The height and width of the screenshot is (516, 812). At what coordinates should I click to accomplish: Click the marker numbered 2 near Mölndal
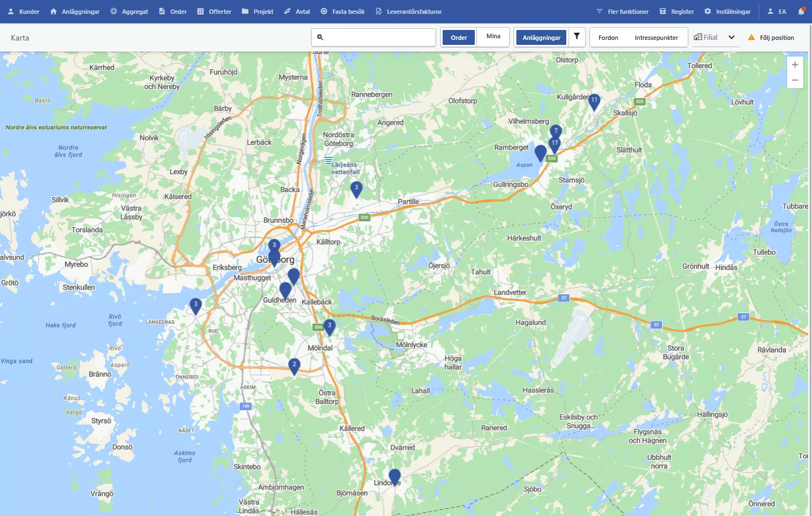point(295,366)
